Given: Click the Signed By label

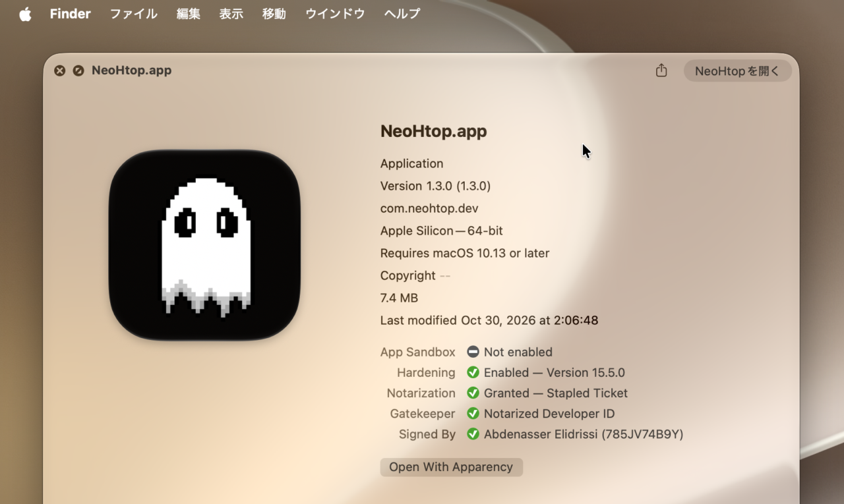Looking at the screenshot, I should [427, 434].
